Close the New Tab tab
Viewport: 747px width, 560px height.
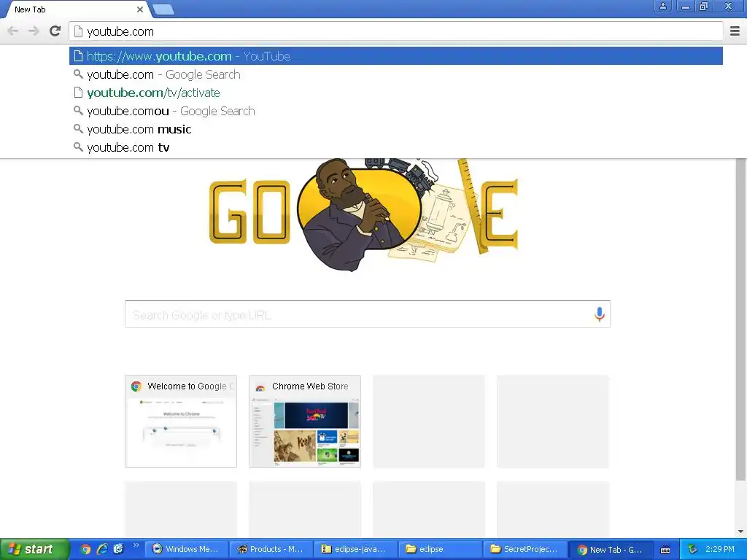(x=139, y=9)
